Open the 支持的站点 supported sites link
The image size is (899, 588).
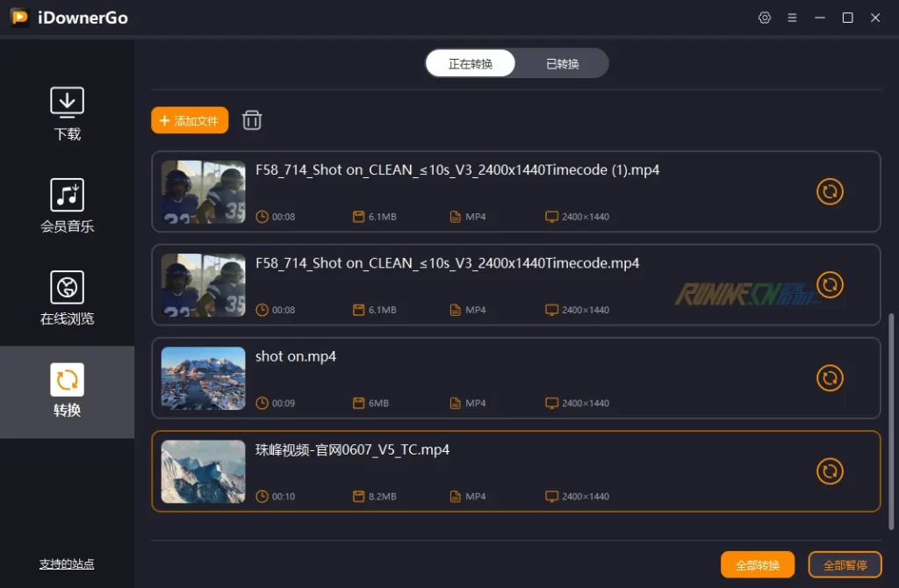67,564
